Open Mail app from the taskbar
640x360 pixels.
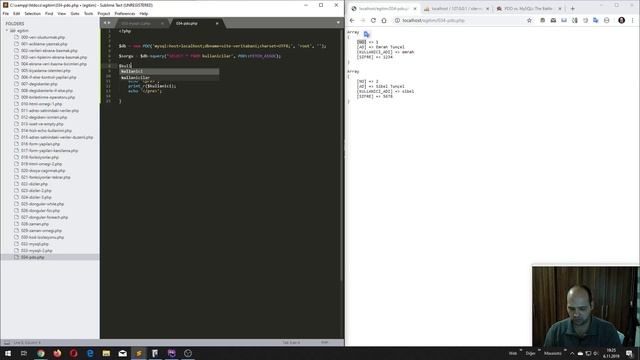122,353
